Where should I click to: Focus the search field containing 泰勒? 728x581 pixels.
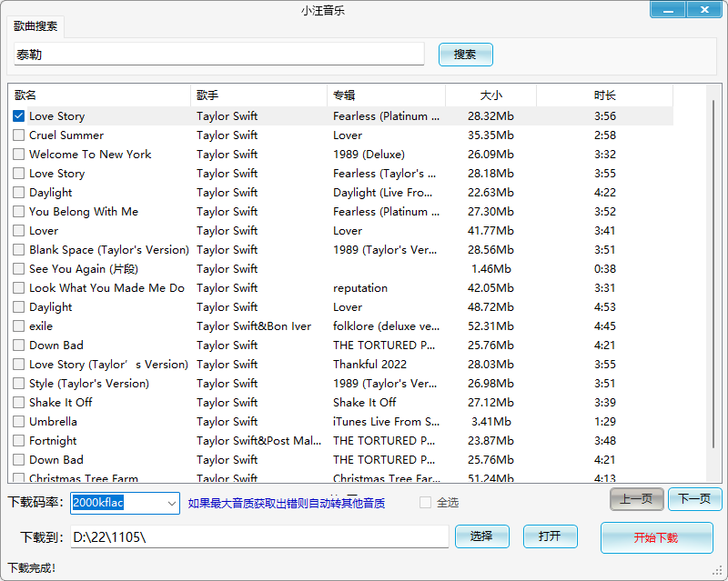point(219,55)
